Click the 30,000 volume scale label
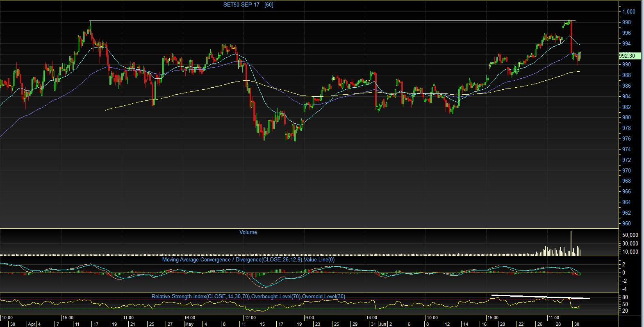 click(630, 243)
